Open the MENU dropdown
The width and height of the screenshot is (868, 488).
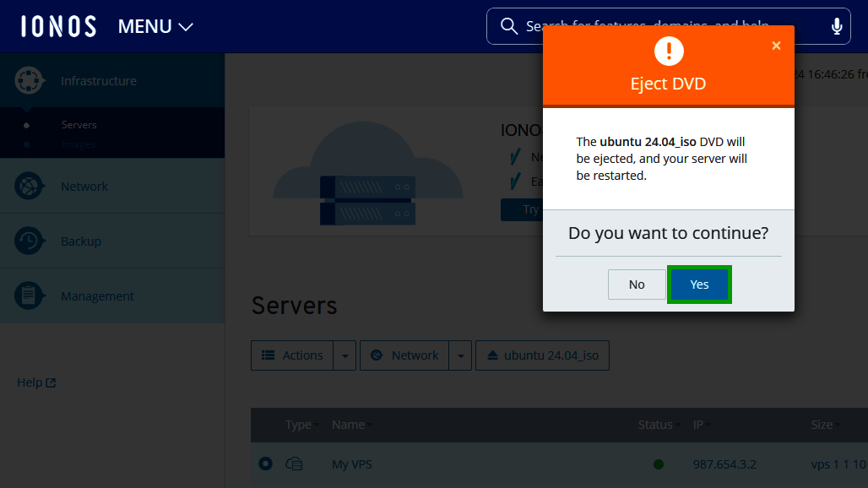pos(155,27)
